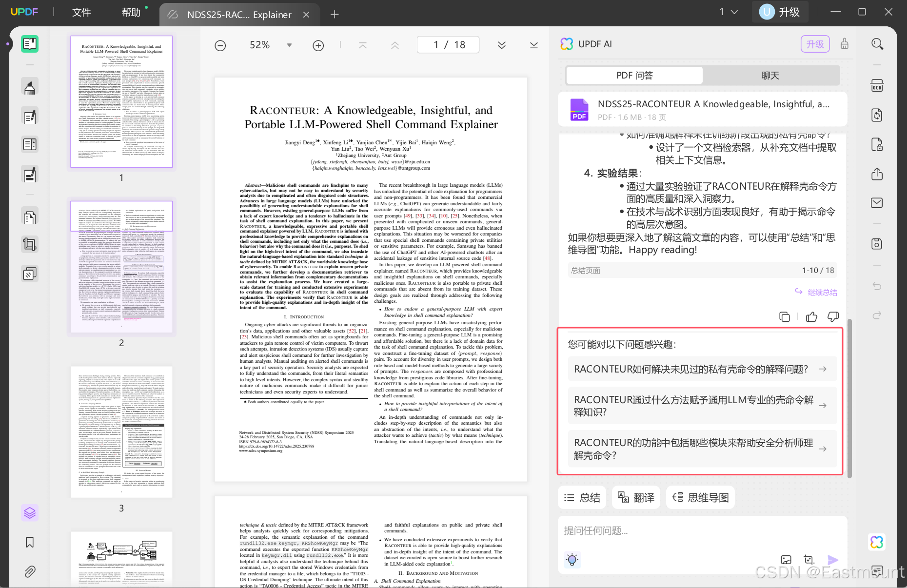Viewport: 907px width, 588px height.
Task: Run OCR text recognition tool
Action: tap(877, 86)
